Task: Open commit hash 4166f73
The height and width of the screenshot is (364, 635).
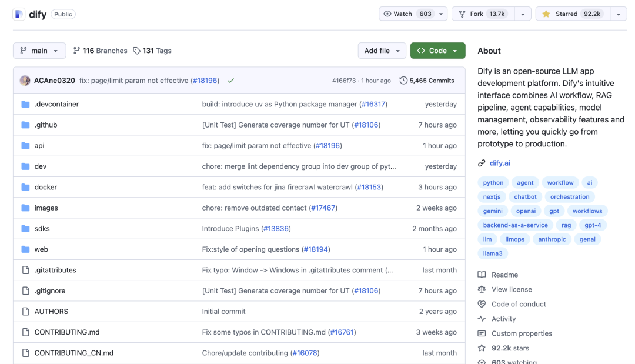Action: click(344, 81)
